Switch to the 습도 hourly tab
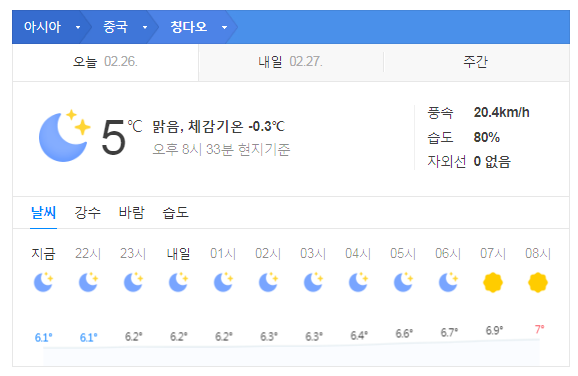The width and height of the screenshot is (578, 376). [175, 213]
